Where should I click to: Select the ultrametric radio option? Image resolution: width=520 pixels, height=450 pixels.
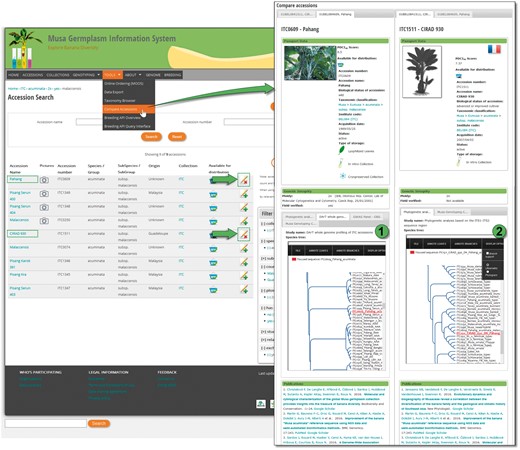click(487, 265)
